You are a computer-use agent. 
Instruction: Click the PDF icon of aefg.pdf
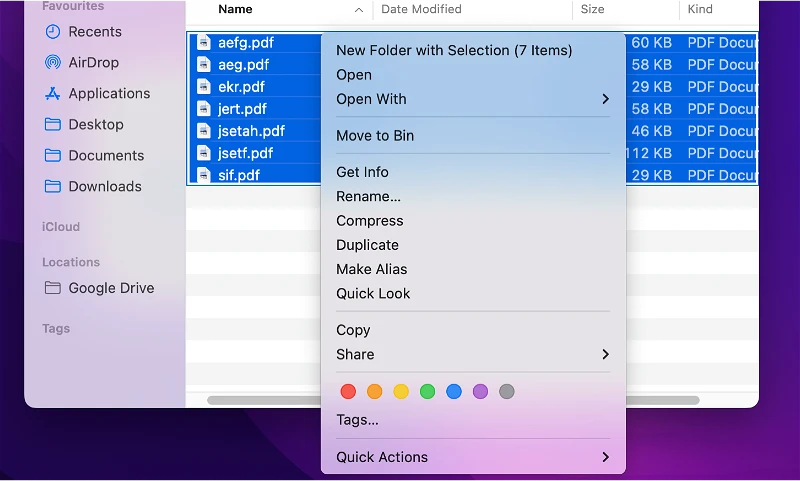[204, 42]
